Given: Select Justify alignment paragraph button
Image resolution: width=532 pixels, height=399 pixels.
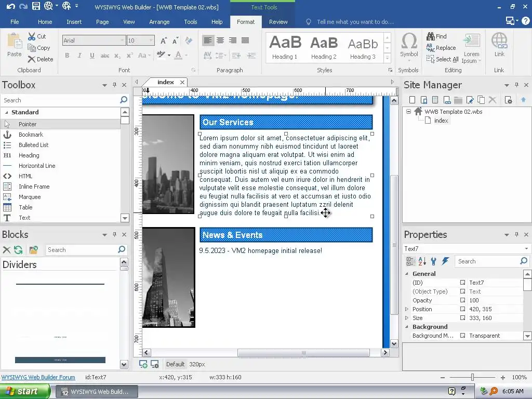Looking at the screenshot, I should tap(245, 41).
